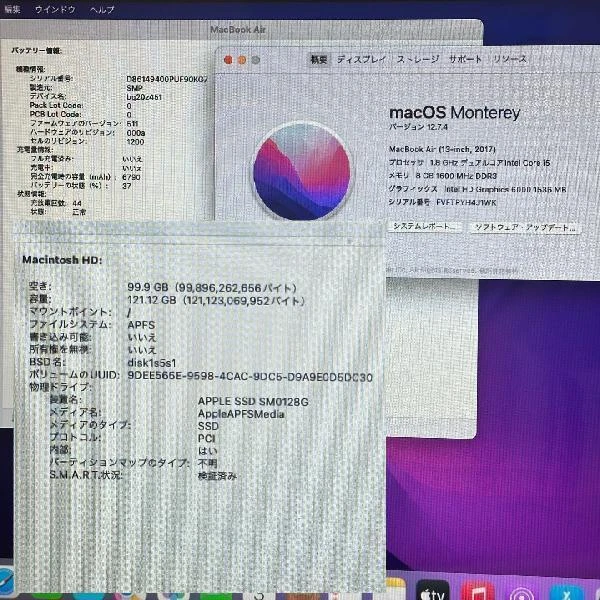The width and height of the screenshot is (600, 600).
Task: Switch to the ストレージ tab
Action: (418, 59)
